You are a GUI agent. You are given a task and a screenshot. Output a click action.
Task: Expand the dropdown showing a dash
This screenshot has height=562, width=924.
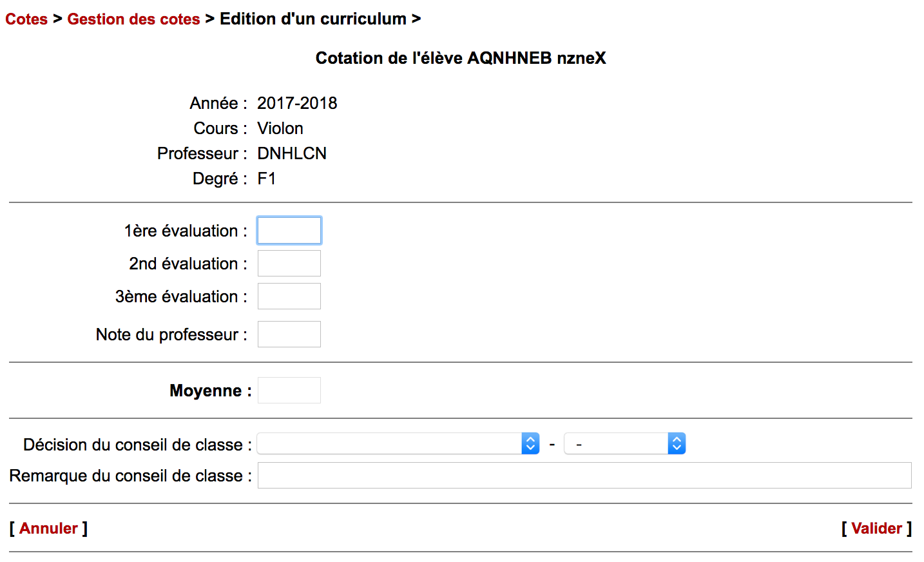624,444
